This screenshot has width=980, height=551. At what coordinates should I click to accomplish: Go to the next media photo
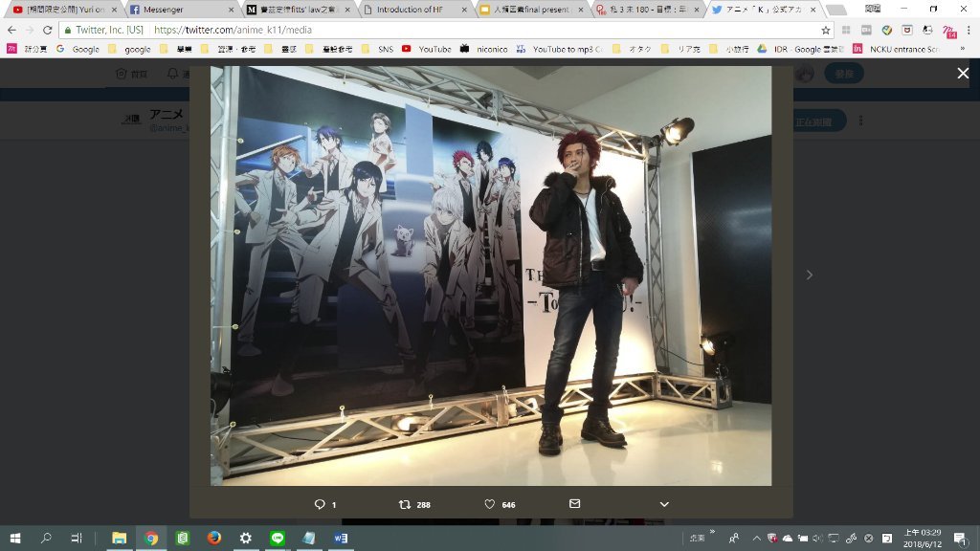810,275
